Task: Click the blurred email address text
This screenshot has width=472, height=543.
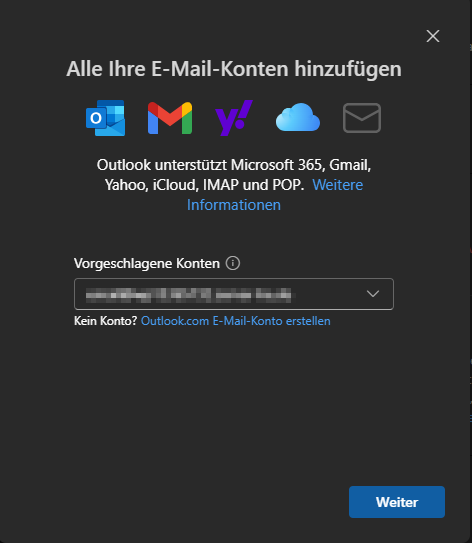Action: point(189,295)
